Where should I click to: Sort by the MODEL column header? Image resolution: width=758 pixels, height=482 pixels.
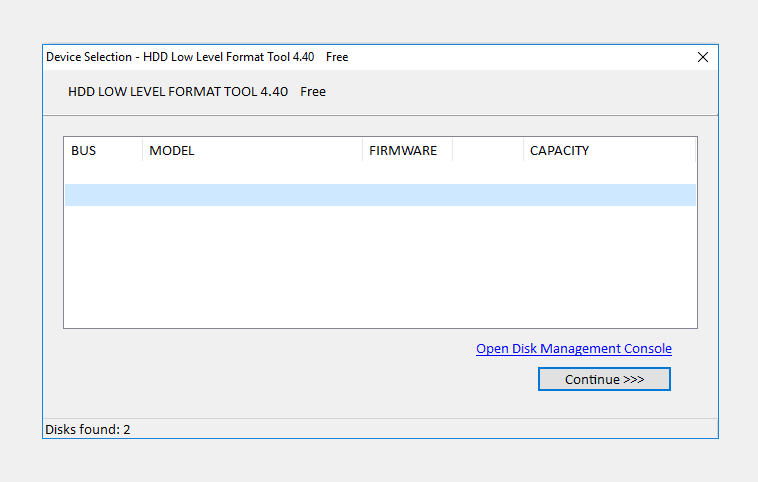252,150
